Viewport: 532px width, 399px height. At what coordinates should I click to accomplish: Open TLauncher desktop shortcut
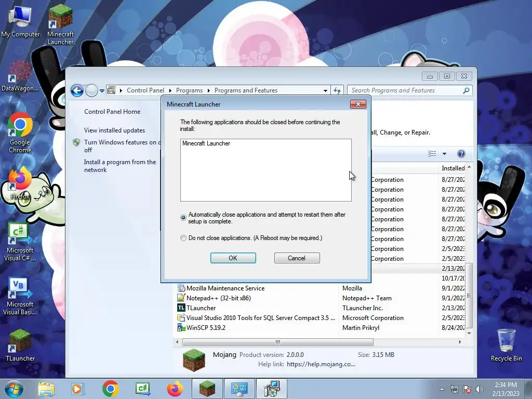pos(20,345)
